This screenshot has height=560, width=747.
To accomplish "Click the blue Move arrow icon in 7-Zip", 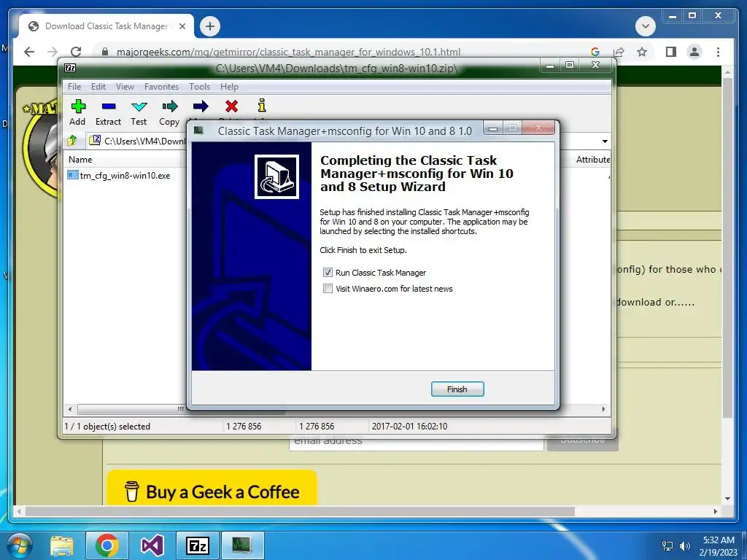I will (201, 106).
